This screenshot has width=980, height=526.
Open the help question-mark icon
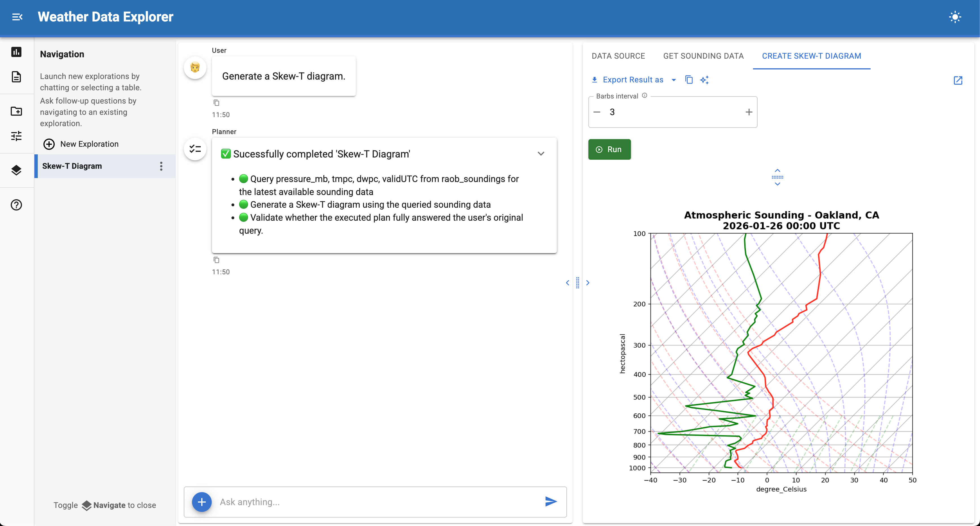pyautogui.click(x=16, y=205)
